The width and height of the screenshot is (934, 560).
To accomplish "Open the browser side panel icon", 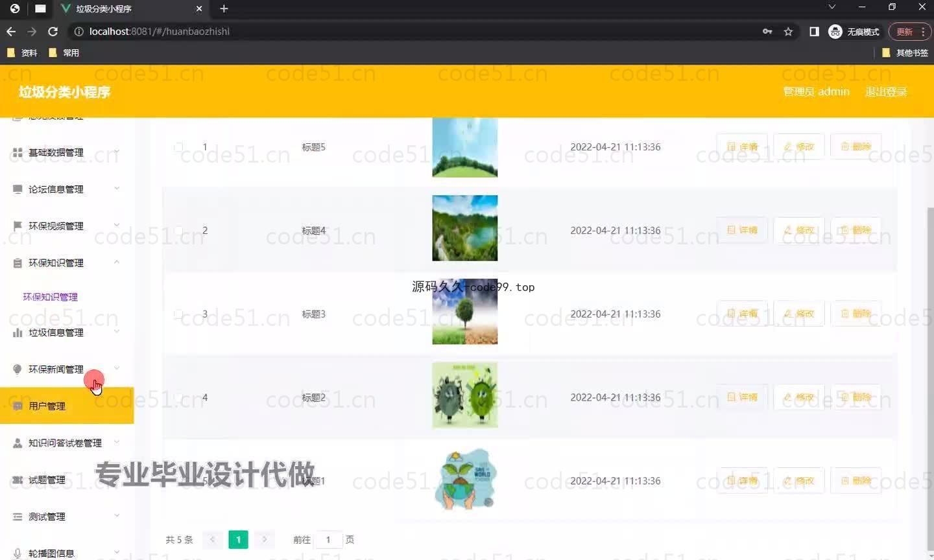I will [814, 31].
